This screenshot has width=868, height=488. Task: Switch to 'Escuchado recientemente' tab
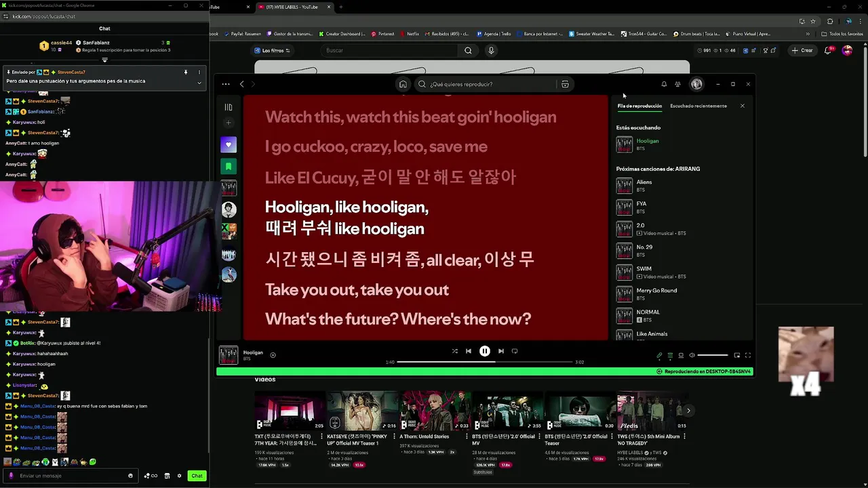pyautogui.click(x=698, y=106)
